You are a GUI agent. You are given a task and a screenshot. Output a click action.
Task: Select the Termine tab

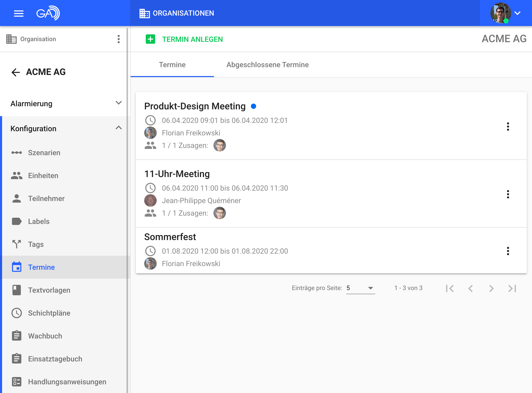(172, 65)
